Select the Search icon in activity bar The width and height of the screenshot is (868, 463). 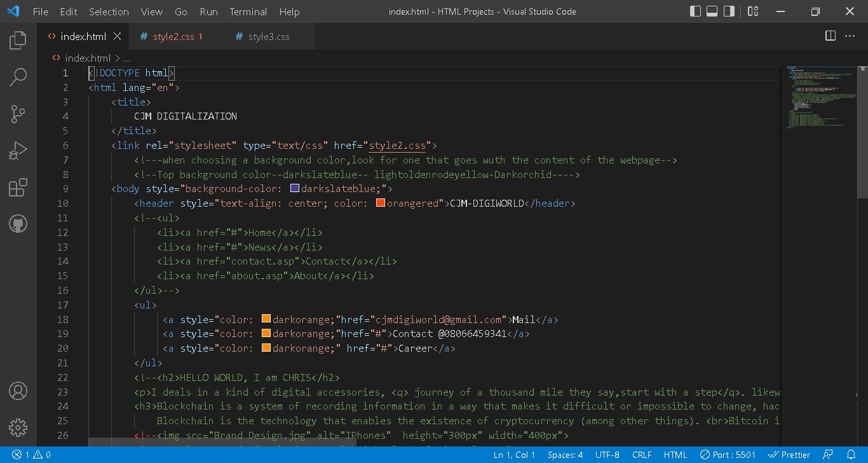17,77
